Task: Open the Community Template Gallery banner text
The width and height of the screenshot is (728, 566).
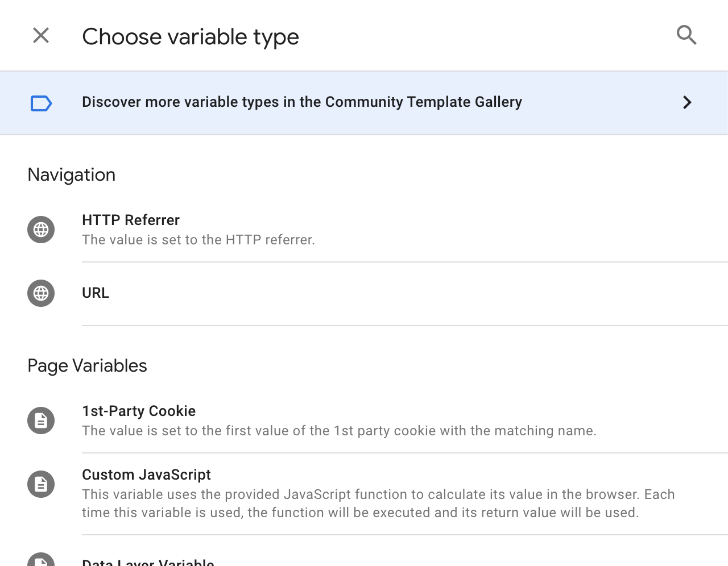Action: [x=301, y=102]
